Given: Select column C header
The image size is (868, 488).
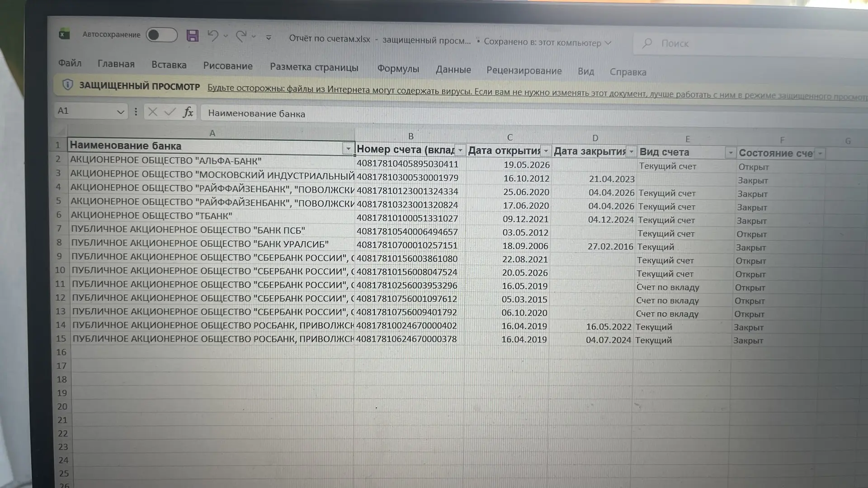Looking at the screenshot, I should point(509,137).
